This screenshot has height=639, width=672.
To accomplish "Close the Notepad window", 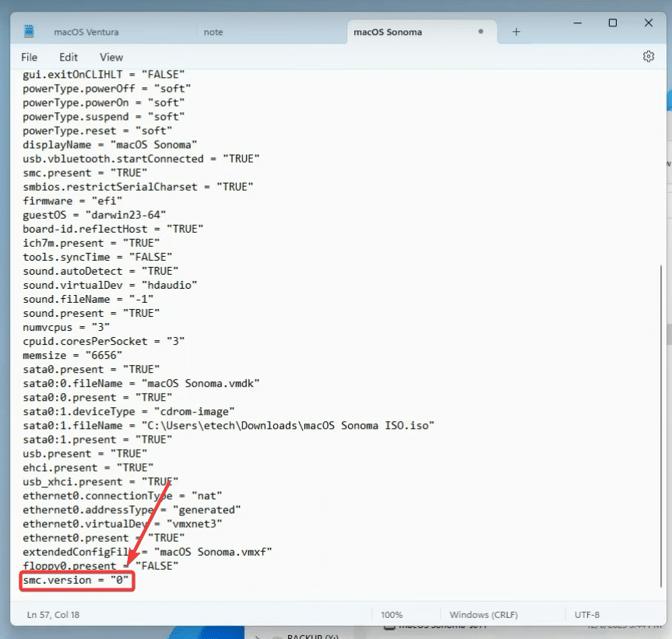I will click(x=649, y=23).
